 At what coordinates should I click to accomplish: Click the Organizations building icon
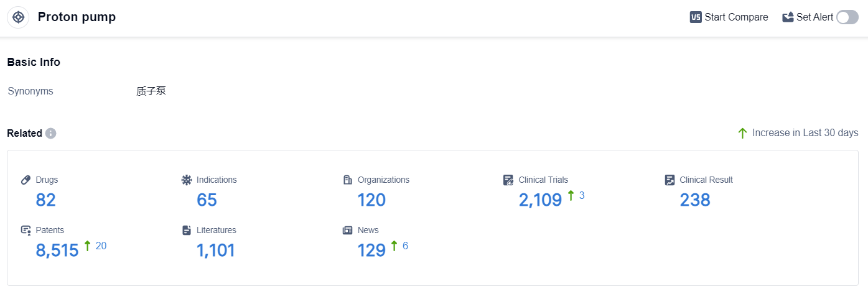pyautogui.click(x=347, y=180)
